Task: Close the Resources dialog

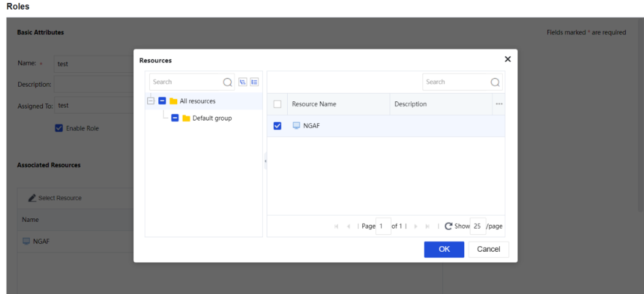Action: [507, 59]
